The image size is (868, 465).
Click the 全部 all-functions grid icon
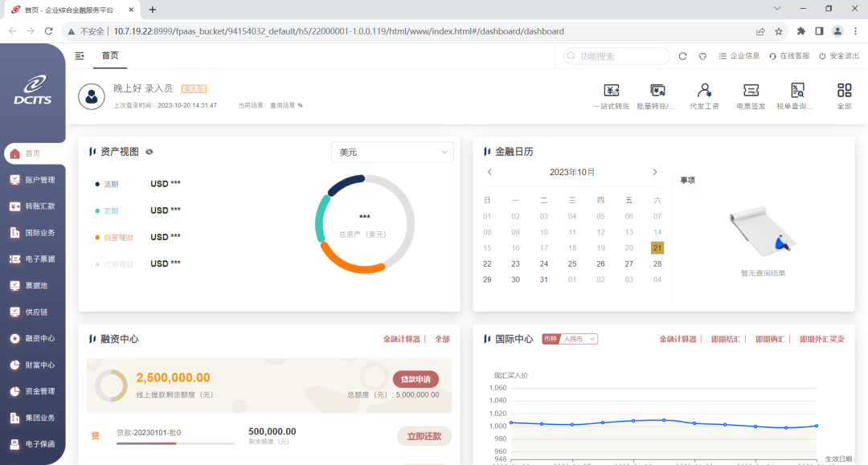(844, 91)
